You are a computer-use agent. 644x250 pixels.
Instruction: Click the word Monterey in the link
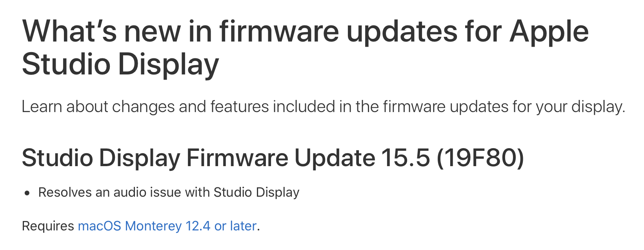pos(153,226)
